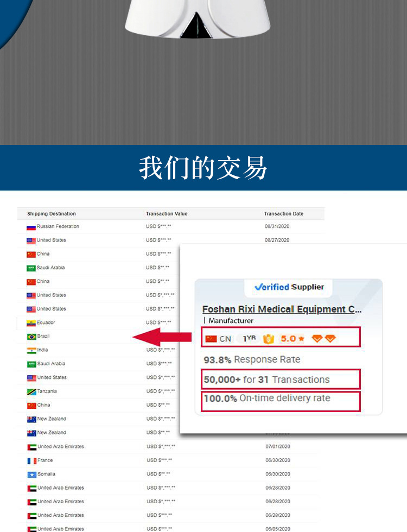
Task: Click the India destination text
Action: (42, 350)
